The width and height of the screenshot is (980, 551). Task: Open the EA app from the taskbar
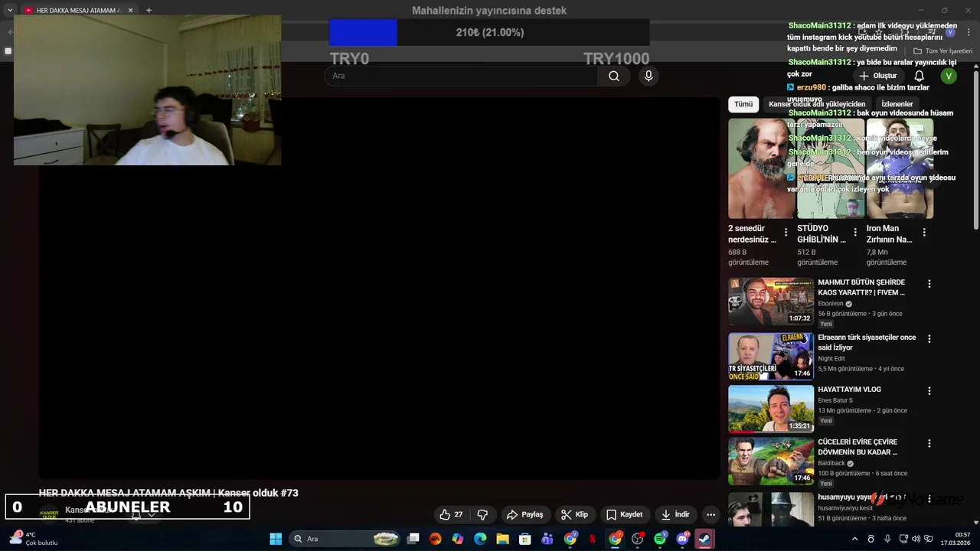point(435,539)
